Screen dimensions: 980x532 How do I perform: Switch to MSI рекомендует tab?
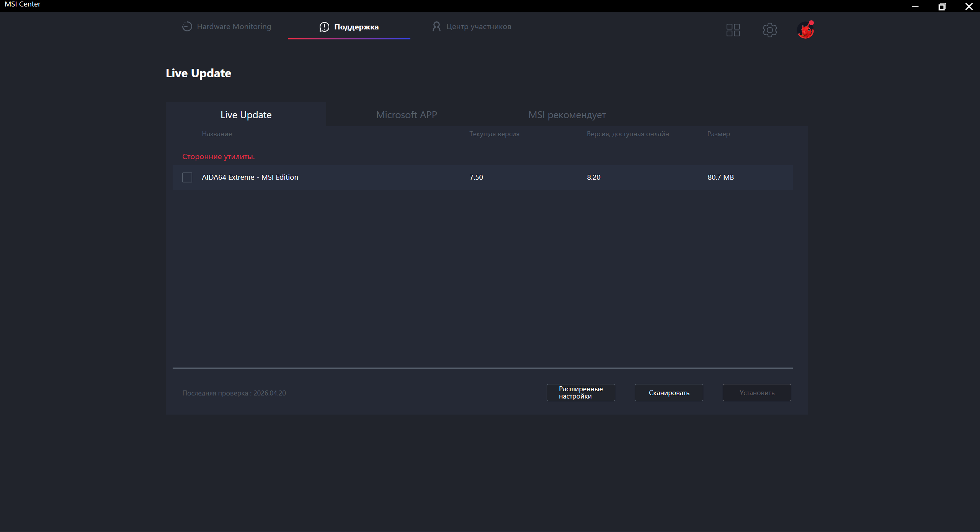tap(567, 115)
